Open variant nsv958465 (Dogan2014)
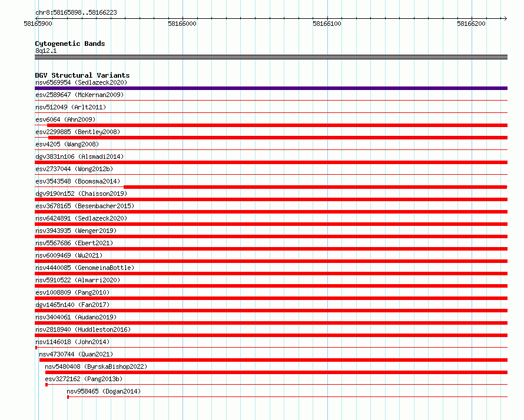 pyautogui.click(x=104, y=391)
